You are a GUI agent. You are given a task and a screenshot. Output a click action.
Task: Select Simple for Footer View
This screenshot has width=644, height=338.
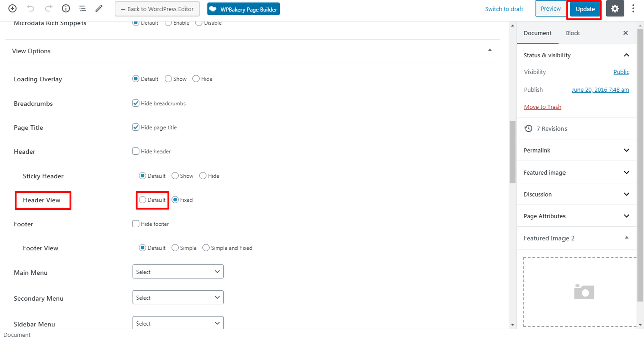pos(175,248)
